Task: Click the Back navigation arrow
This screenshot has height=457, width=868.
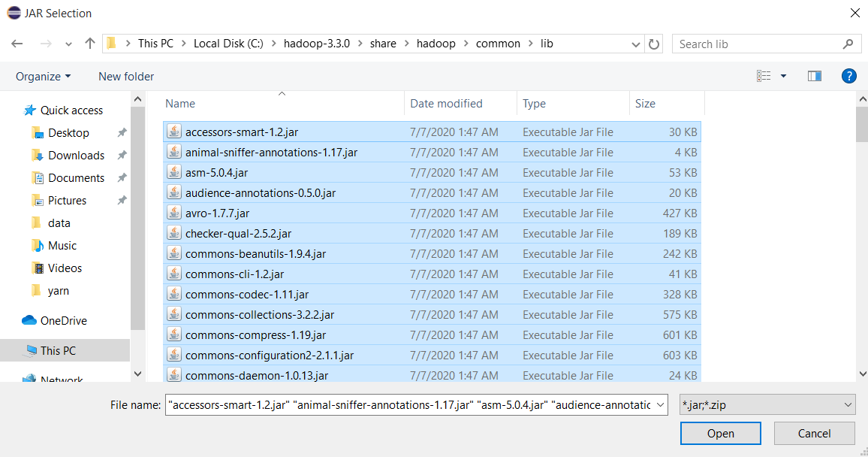Action: (17, 44)
